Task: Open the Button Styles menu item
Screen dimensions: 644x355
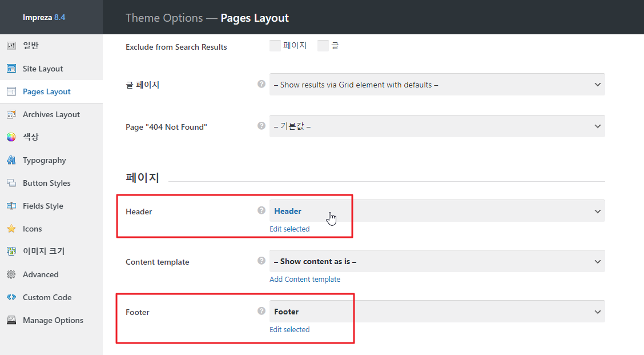Action: point(47,183)
